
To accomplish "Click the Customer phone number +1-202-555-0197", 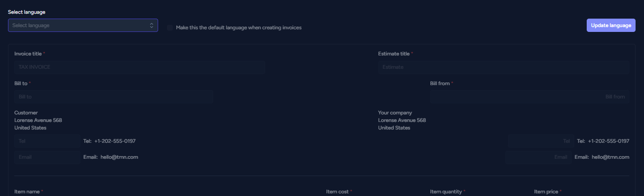I will tap(115, 141).
